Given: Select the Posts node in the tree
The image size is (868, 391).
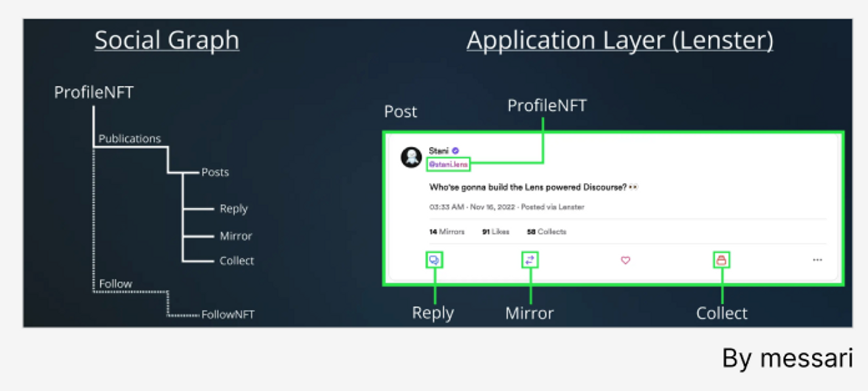Looking at the screenshot, I should pos(215,172).
